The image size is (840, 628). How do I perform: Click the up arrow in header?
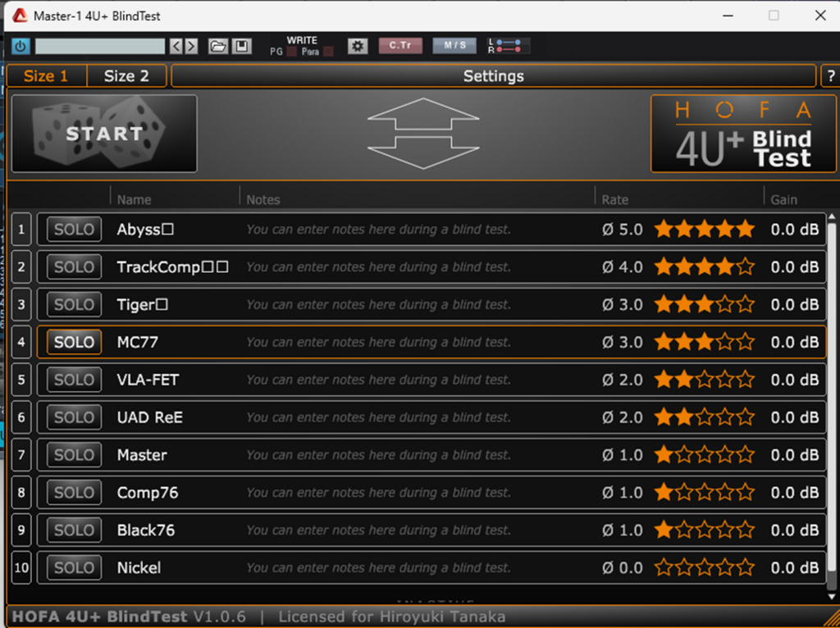point(423,113)
